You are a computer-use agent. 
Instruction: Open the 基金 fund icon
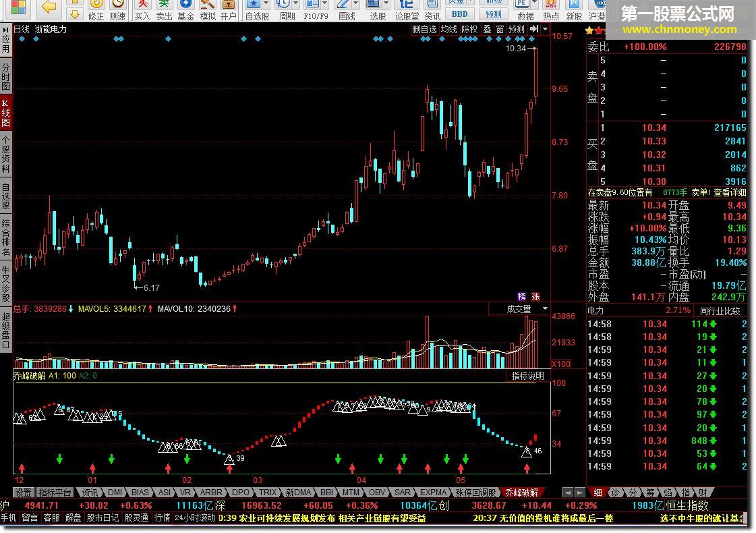tap(185, 10)
